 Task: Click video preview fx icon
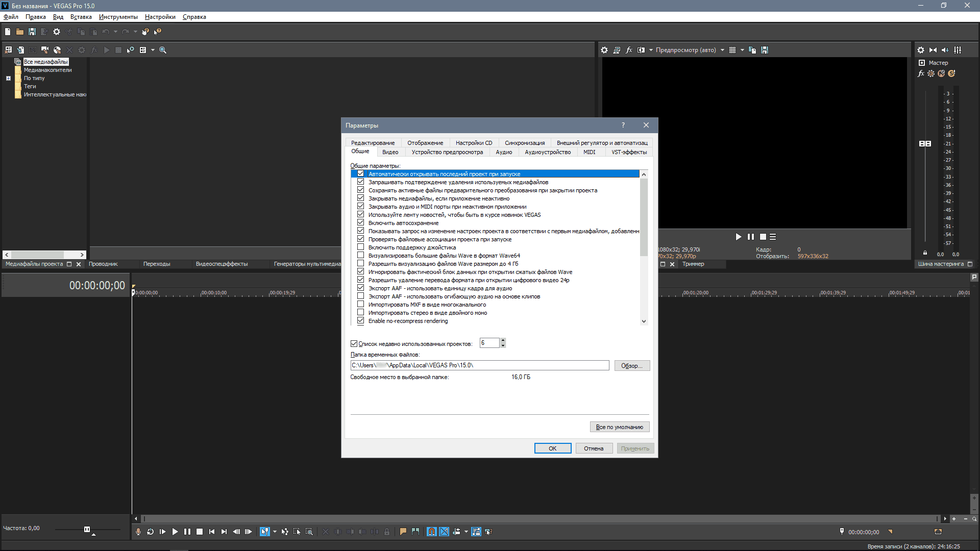point(629,50)
